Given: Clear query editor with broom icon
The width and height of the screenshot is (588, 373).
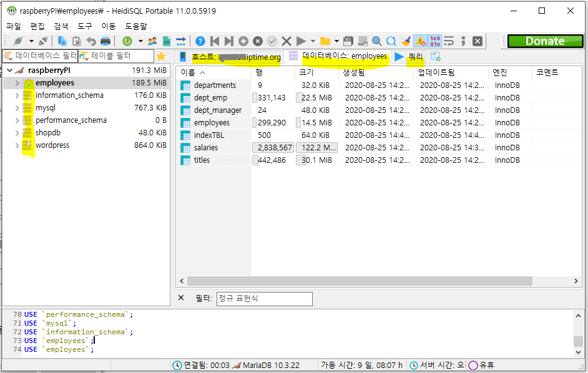Looking at the screenshot, I should (405, 41).
